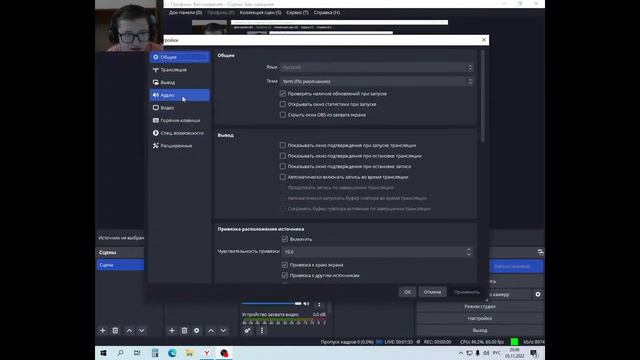Open the Видео settings category

click(180, 108)
